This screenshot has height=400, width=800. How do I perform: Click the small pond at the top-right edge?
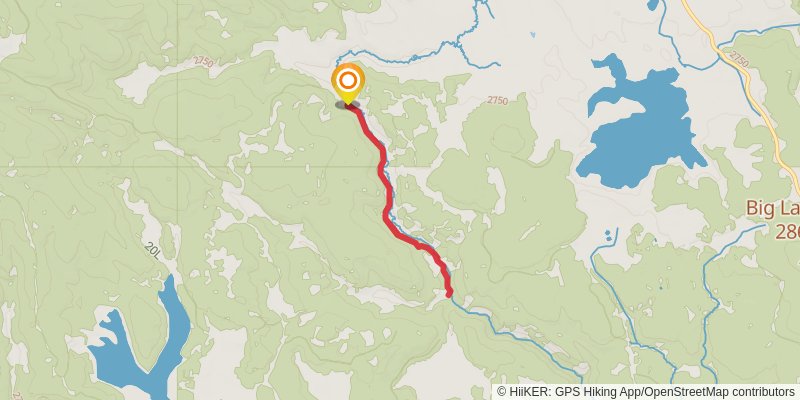(x=653, y=5)
